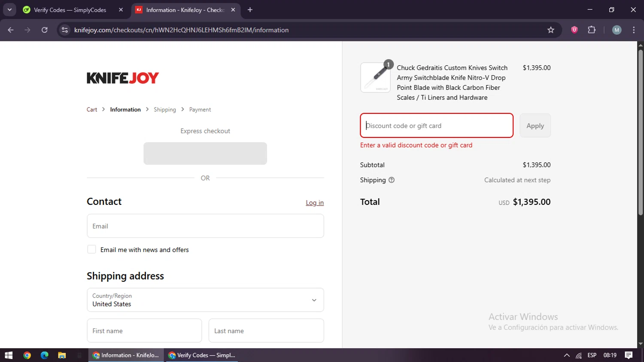Click the Shipping breadcrumb step
The height and width of the screenshot is (362, 644).
[x=165, y=110]
